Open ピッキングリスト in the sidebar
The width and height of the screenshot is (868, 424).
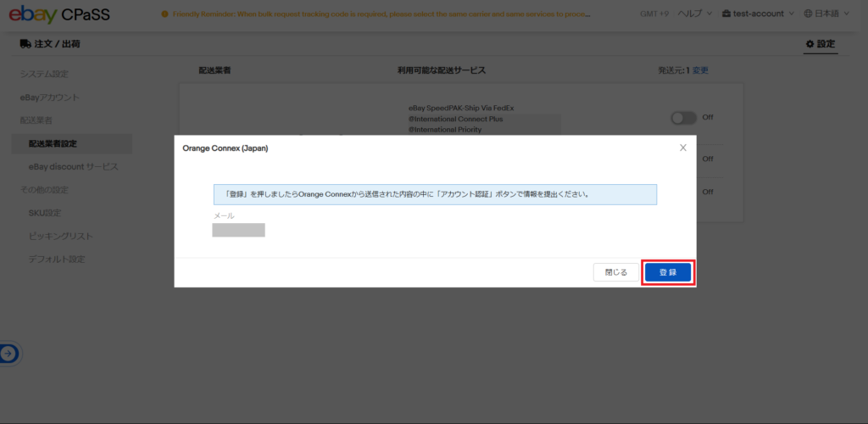click(x=61, y=237)
